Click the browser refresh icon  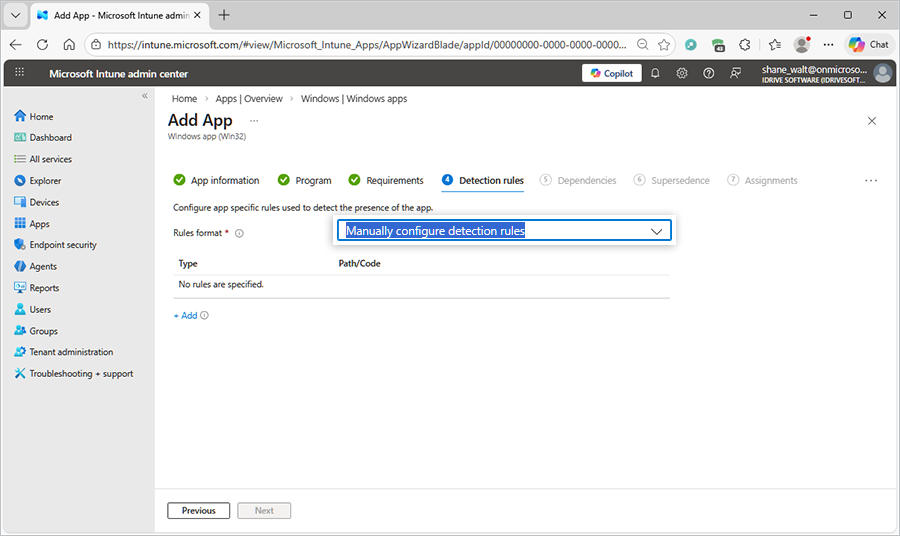coord(42,44)
